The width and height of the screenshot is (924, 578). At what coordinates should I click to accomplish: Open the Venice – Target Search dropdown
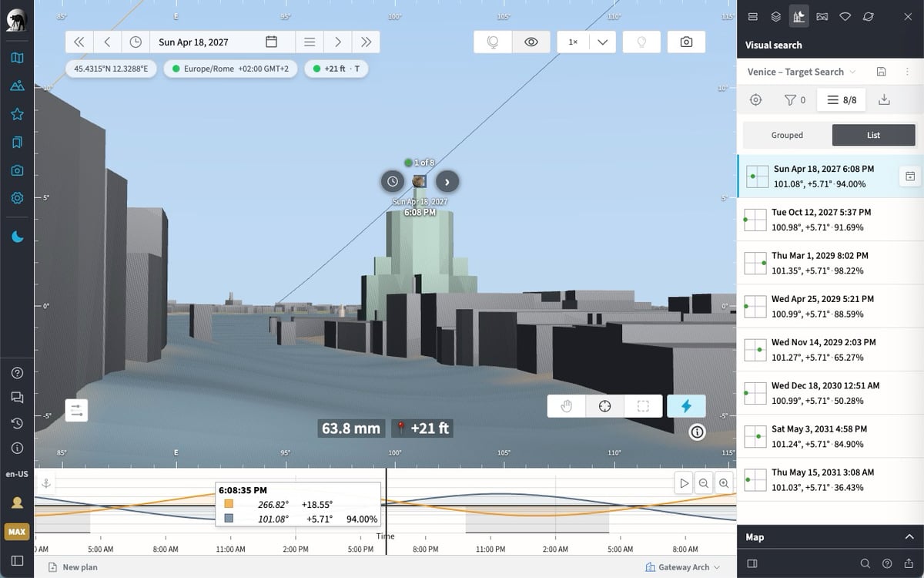(x=802, y=72)
